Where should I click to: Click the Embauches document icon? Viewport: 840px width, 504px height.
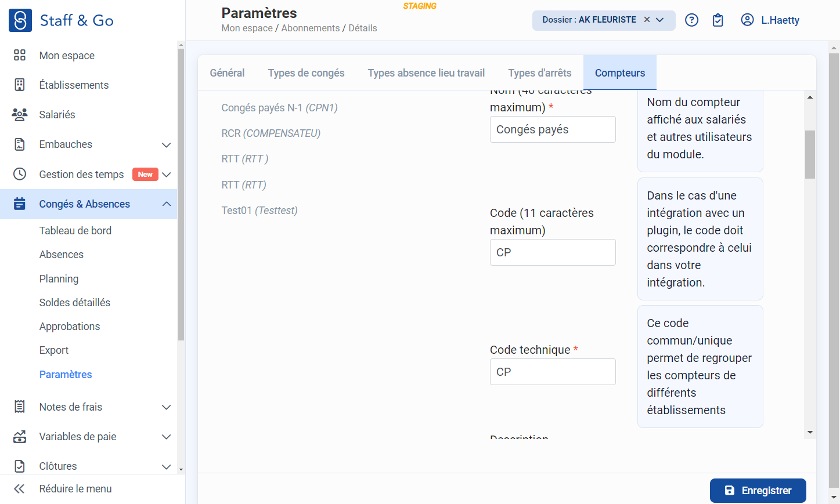pyautogui.click(x=20, y=144)
